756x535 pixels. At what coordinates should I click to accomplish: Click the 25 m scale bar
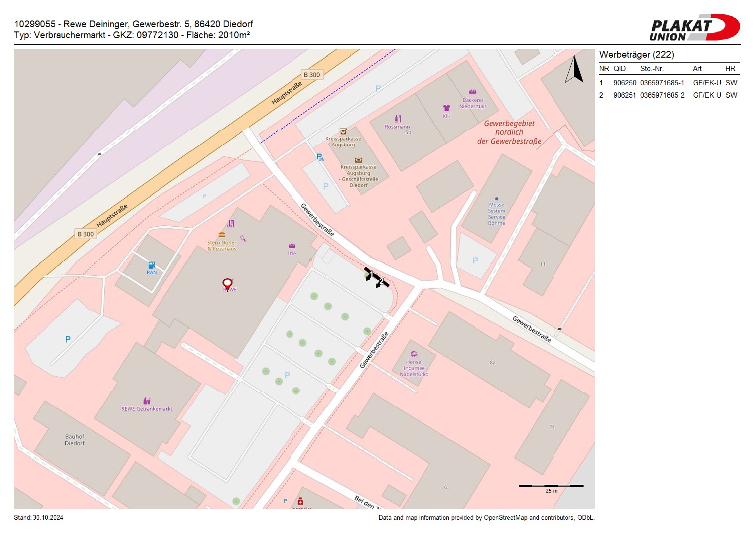551,486
